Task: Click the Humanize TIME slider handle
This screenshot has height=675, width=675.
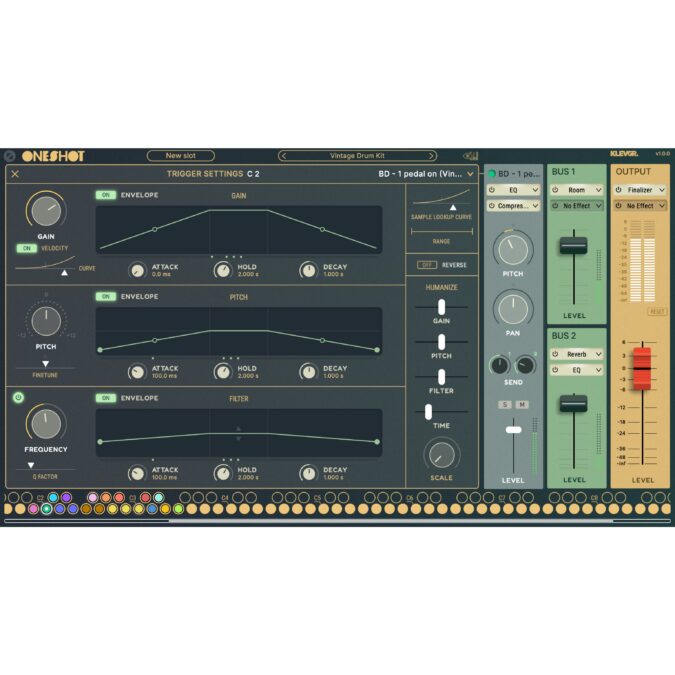Action: [428, 412]
